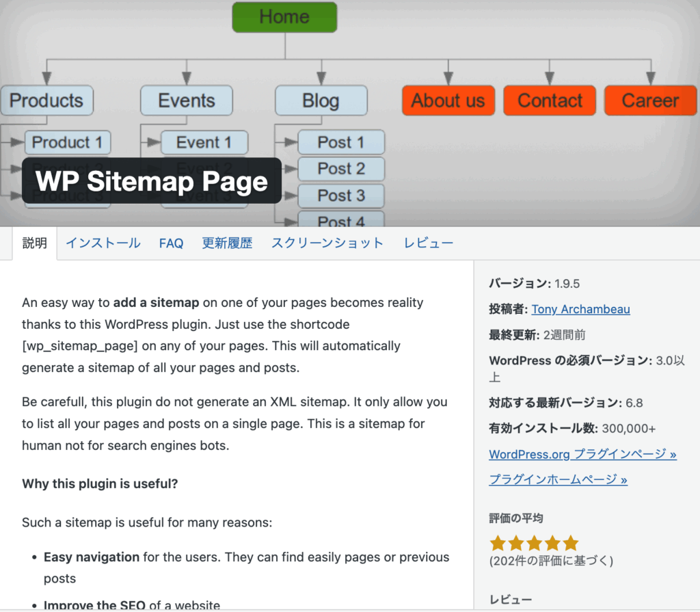700x612 pixels.
Task: Click the Home node in banner
Action: 285,17
